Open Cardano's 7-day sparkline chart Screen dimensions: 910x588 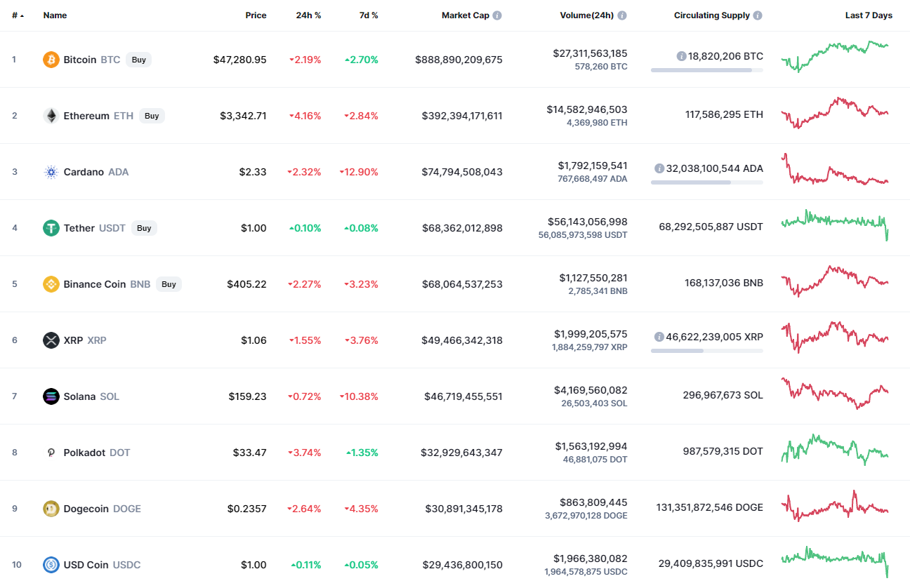coord(835,169)
